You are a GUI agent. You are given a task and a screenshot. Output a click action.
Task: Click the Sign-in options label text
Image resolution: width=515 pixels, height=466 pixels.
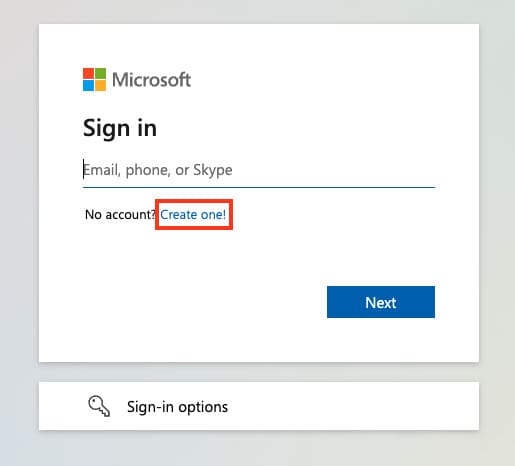177,407
